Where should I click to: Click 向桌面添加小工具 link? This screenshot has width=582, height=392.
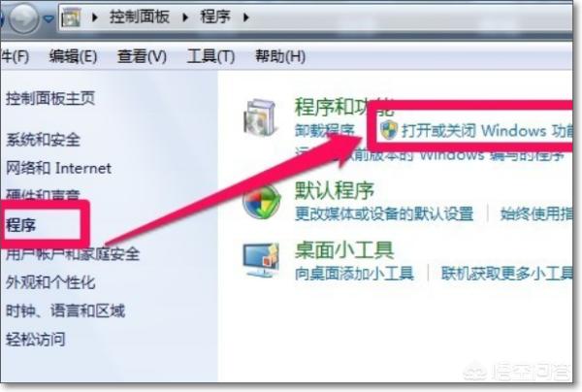tap(354, 274)
